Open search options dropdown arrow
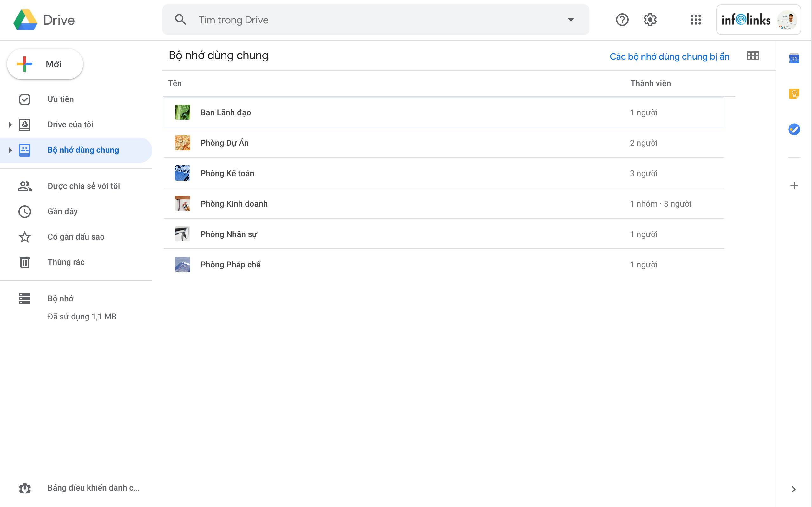Viewport: 812px width, 507px height. pos(570,19)
